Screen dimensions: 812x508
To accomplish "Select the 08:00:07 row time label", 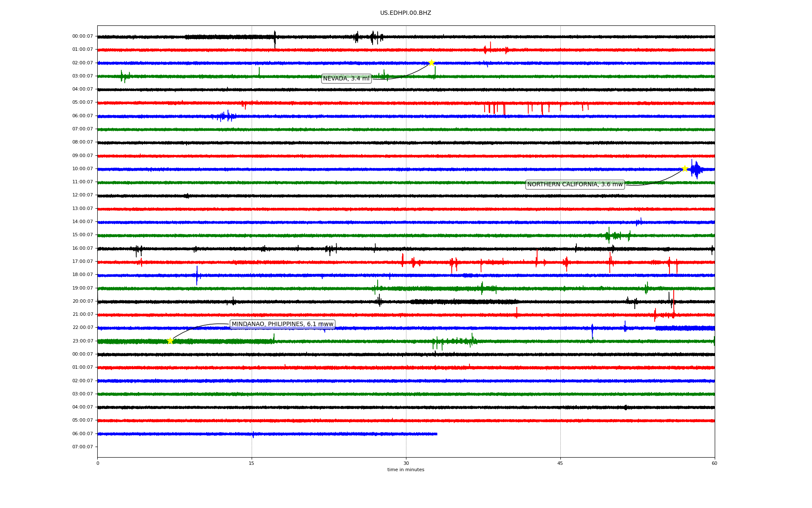I will coord(82,142).
